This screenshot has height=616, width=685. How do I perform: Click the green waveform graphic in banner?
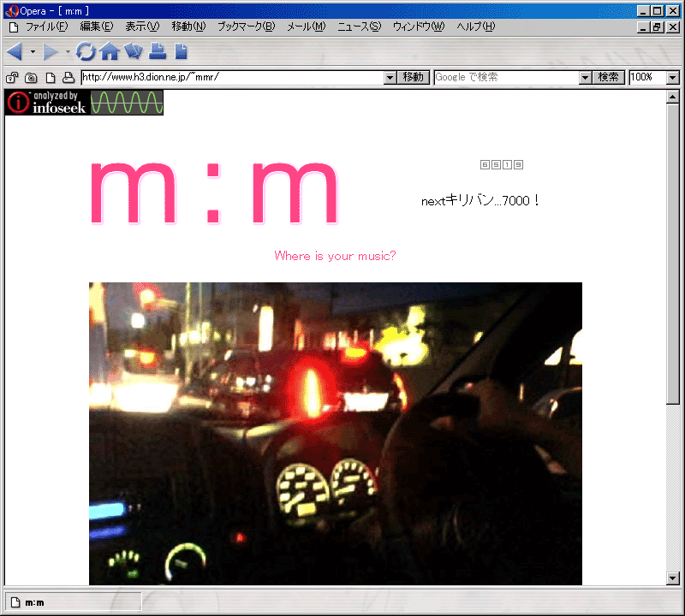coord(127,103)
